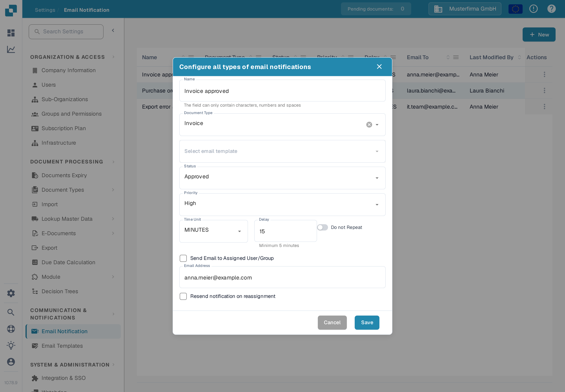Open Email To column menu icon
This screenshot has width=565, height=392.
pos(456,57)
